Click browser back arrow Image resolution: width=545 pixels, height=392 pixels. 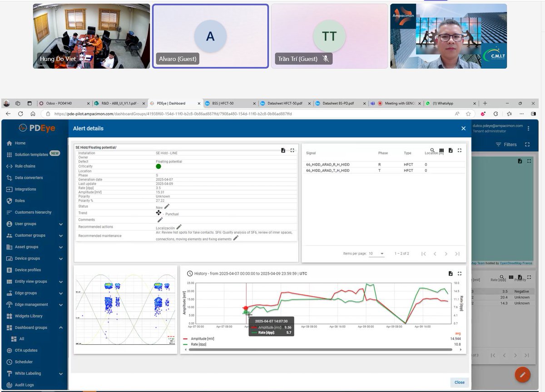click(8, 114)
